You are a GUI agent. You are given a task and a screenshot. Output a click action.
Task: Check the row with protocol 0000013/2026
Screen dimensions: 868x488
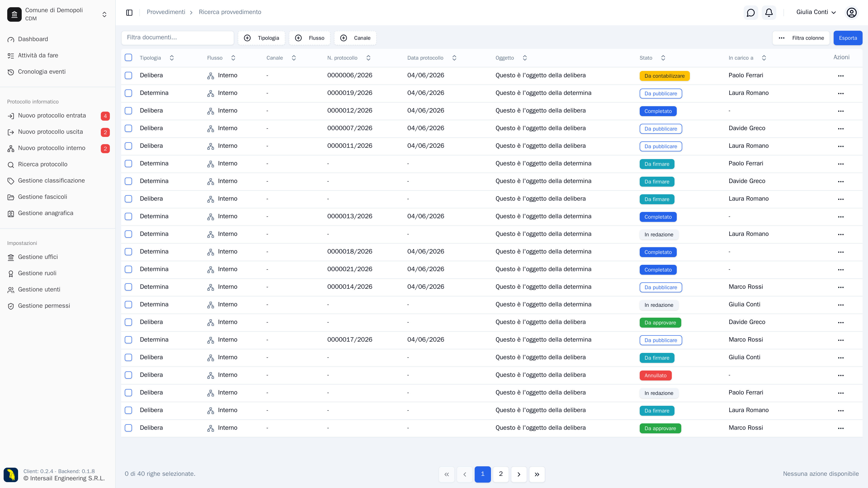(128, 216)
